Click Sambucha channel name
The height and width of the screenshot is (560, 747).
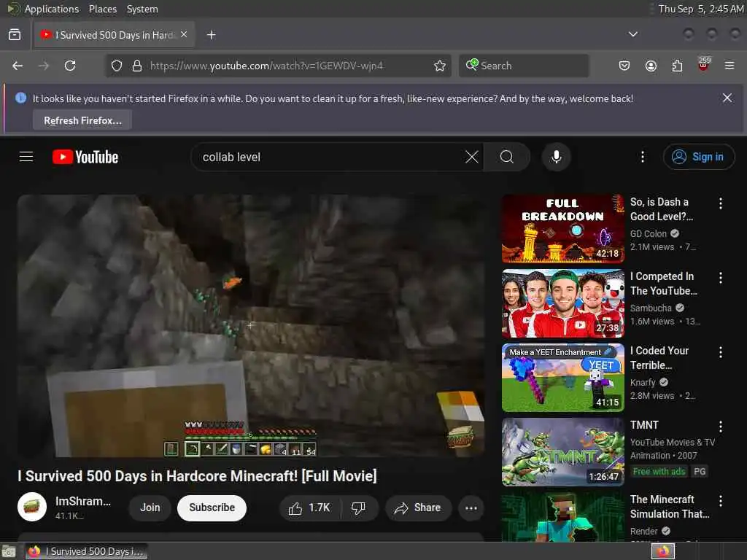click(651, 308)
